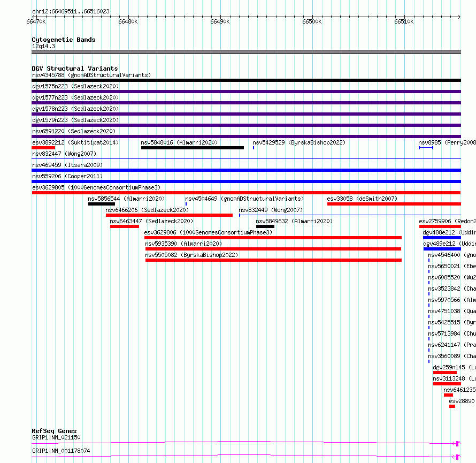Click the nsv5848016 (Almarri2020) black bar
This screenshot has width=476, height=463.
click(x=193, y=148)
